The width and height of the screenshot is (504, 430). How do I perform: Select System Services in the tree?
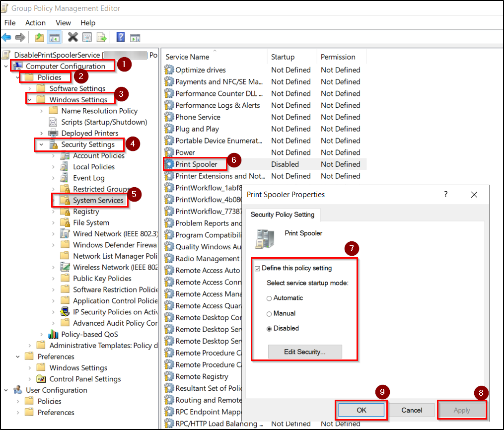(98, 200)
